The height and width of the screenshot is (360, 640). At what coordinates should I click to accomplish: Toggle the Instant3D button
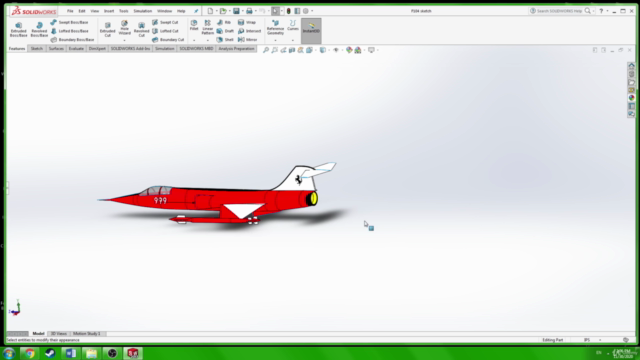[311, 31]
